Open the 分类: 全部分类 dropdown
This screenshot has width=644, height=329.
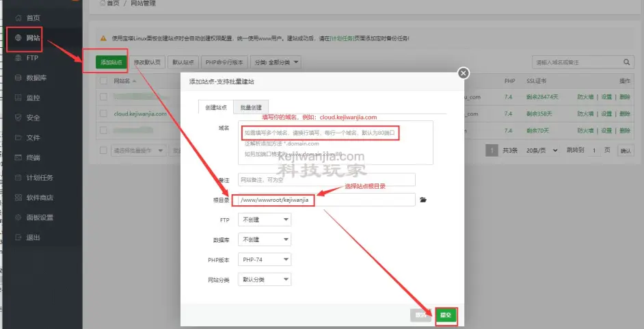[x=276, y=62]
